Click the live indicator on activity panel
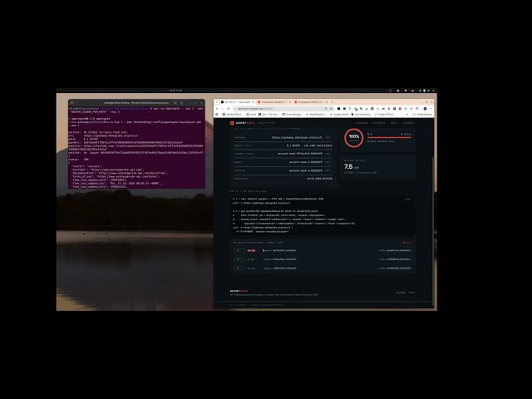The width and height of the screenshot is (532, 399). coord(407,243)
